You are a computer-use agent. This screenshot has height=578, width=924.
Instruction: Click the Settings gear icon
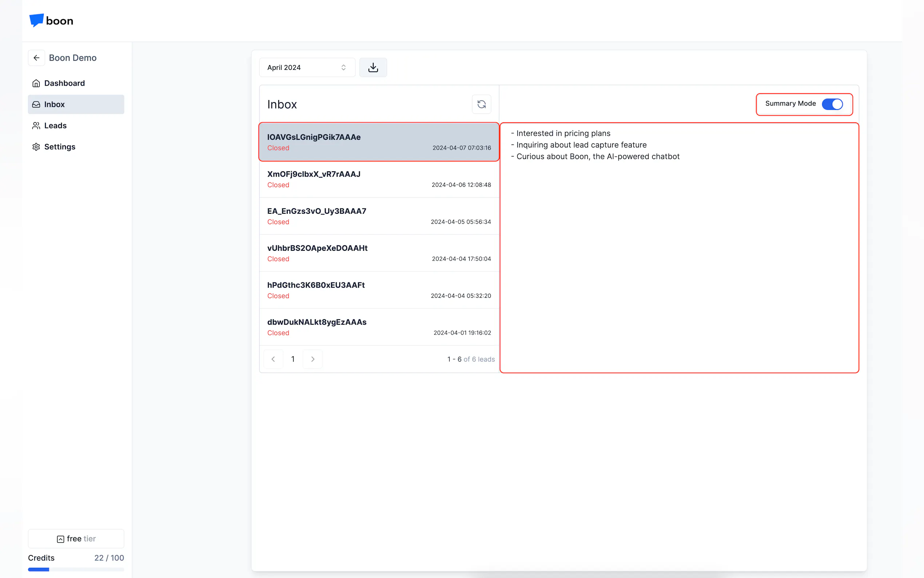coord(36,147)
